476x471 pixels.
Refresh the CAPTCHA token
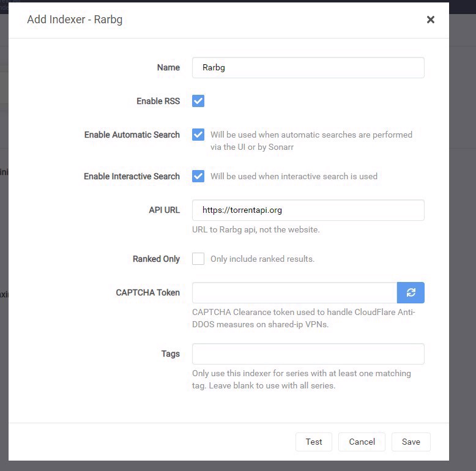click(411, 292)
